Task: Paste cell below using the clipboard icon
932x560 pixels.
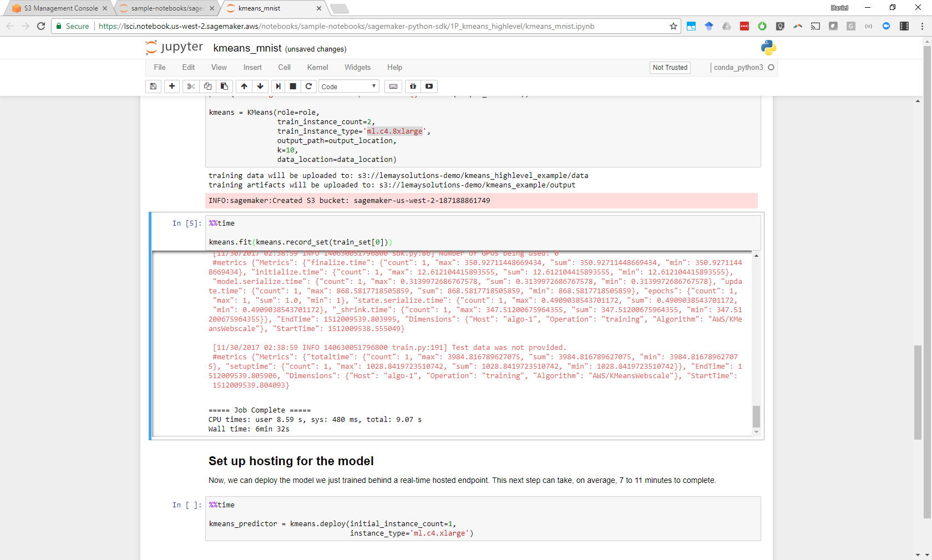Action: point(224,86)
